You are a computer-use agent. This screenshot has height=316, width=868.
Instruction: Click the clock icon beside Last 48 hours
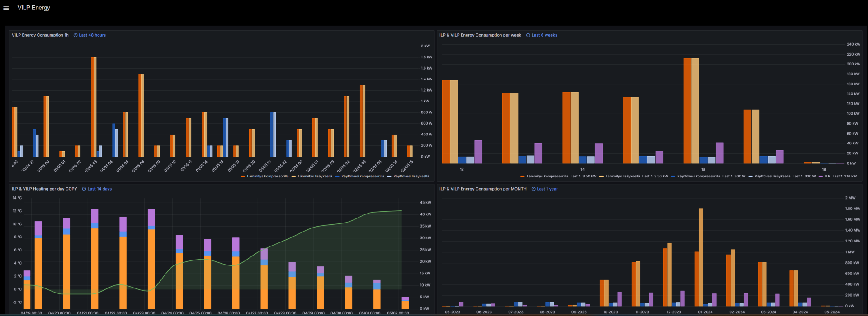point(75,35)
